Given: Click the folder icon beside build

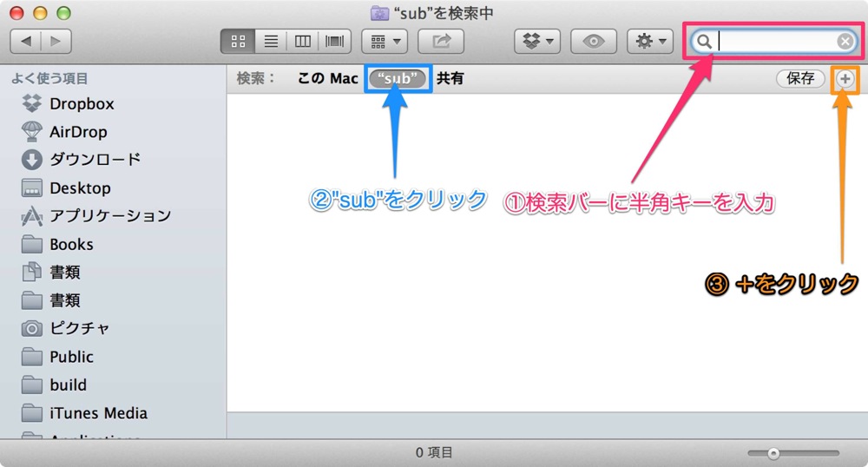Looking at the screenshot, I should tap(31, 385).
